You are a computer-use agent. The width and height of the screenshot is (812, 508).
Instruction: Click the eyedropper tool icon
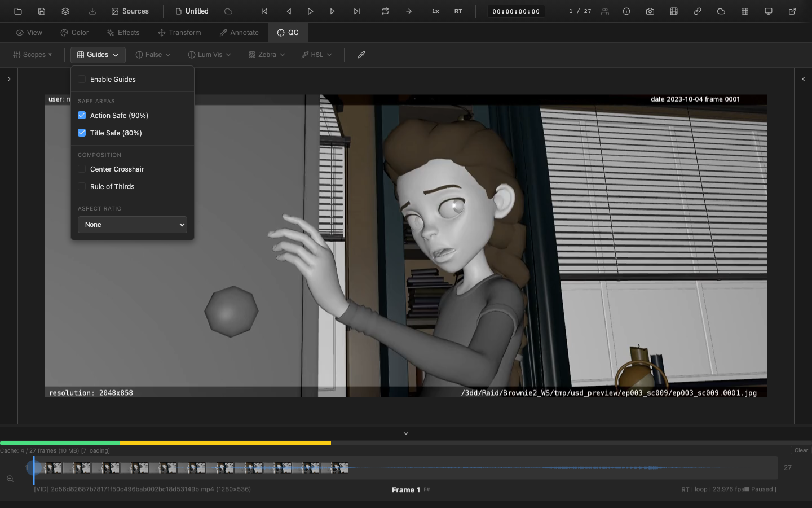361,55
